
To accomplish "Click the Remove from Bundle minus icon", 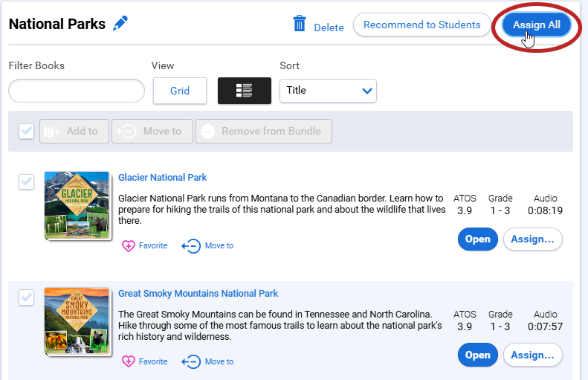I will (207, 132).
